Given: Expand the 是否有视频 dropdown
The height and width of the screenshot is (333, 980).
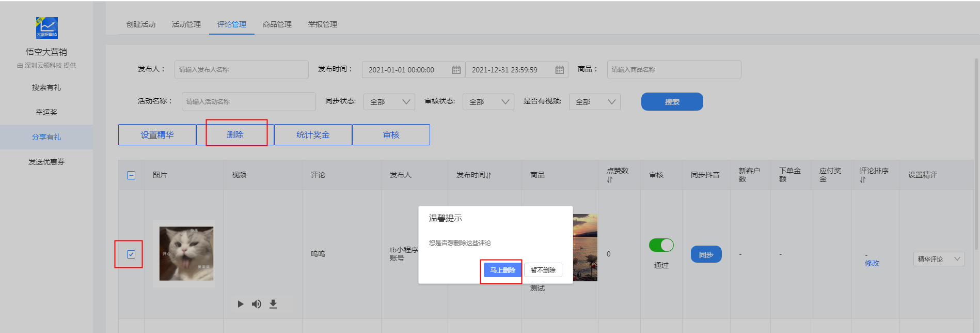Looking at the screenshot, I should [595, 102].
